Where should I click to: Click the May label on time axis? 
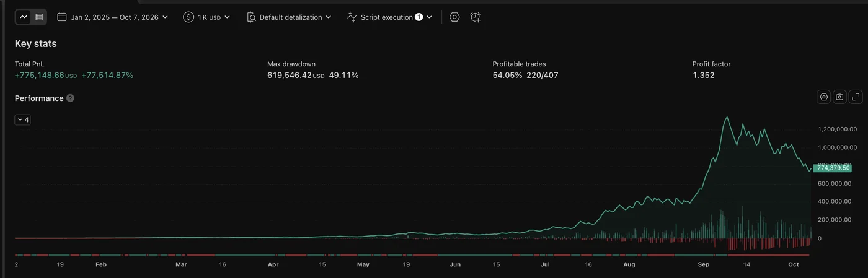pos(363,264)
